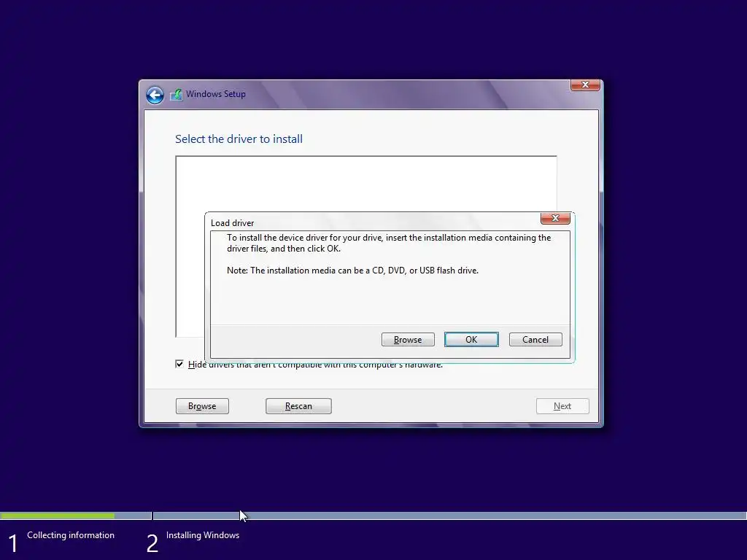
Task: Click the "Installing Windows" step label
Action: click(203, 535)
